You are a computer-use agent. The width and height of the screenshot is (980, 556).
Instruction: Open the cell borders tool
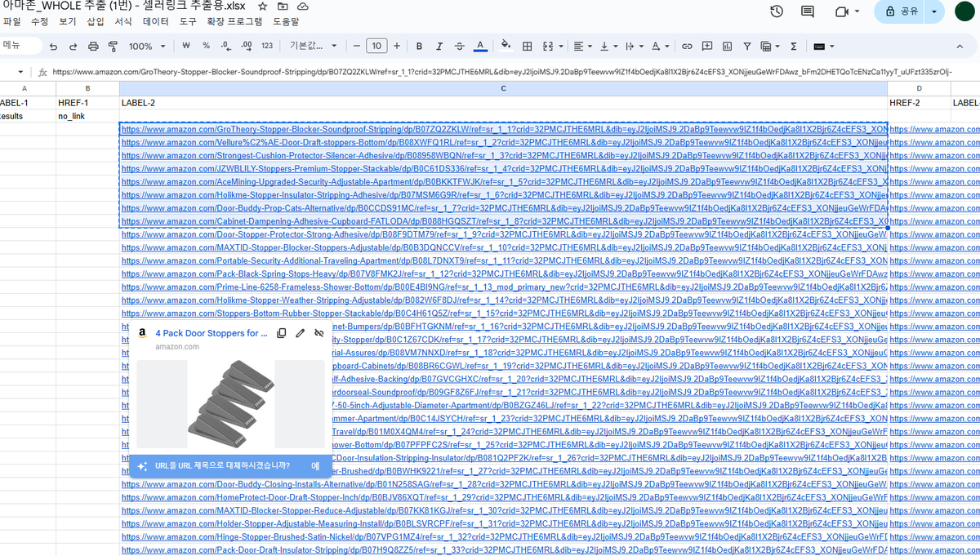click(x=528, y=47)
